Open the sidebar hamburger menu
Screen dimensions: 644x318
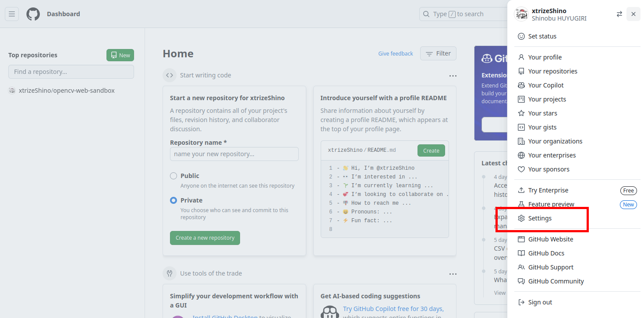coord(11,14)
